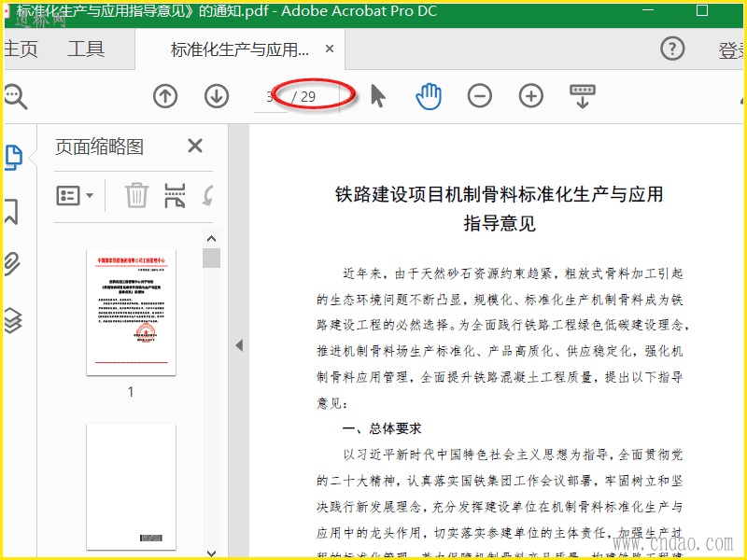
Task: Click the thumbnail scrollbar handle
Action: click(x=212, y=259)
